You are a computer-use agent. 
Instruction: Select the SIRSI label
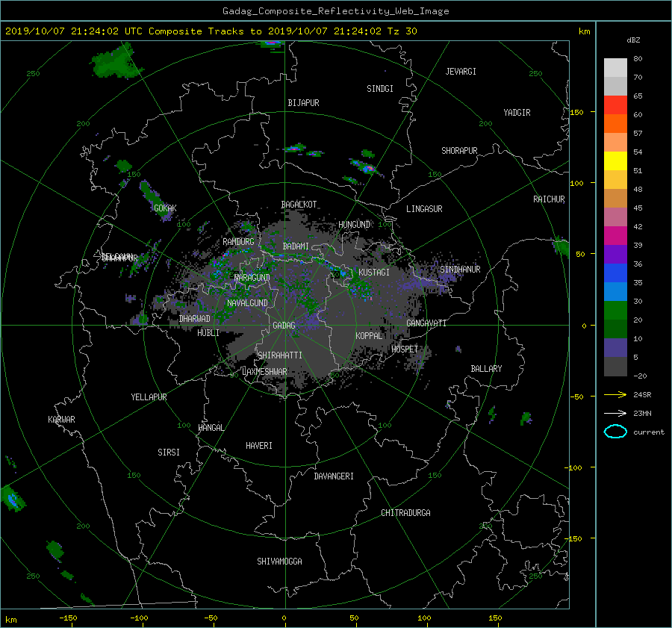pyautogui.click(x=169, y=453)
